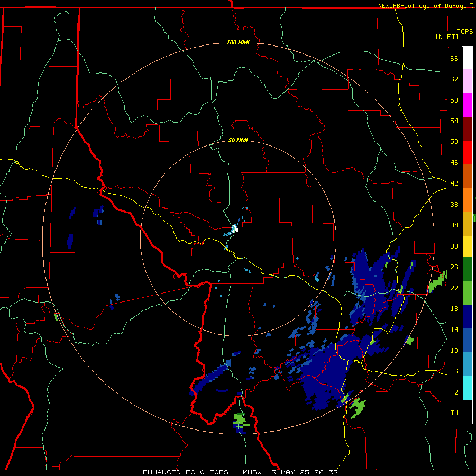This screenshot has width=476, height=476.
Task: Select the cyan legend swatch
Action: tap(467, 388)
